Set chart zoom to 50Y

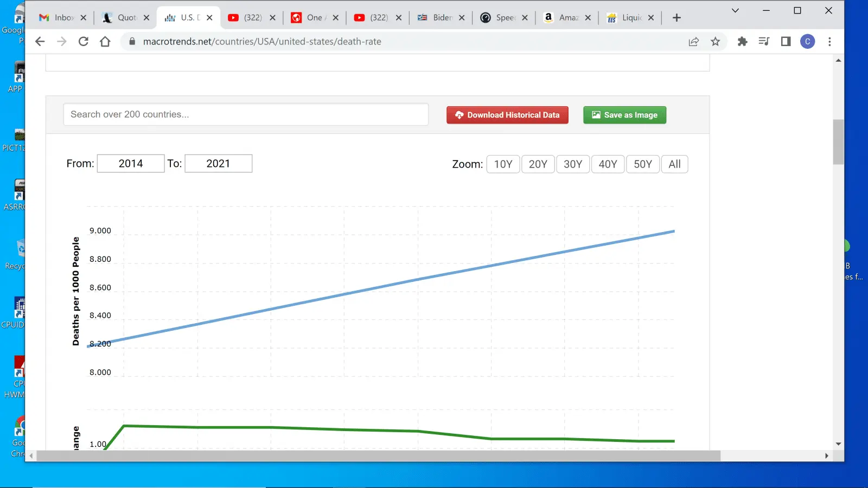pos(643,164)
